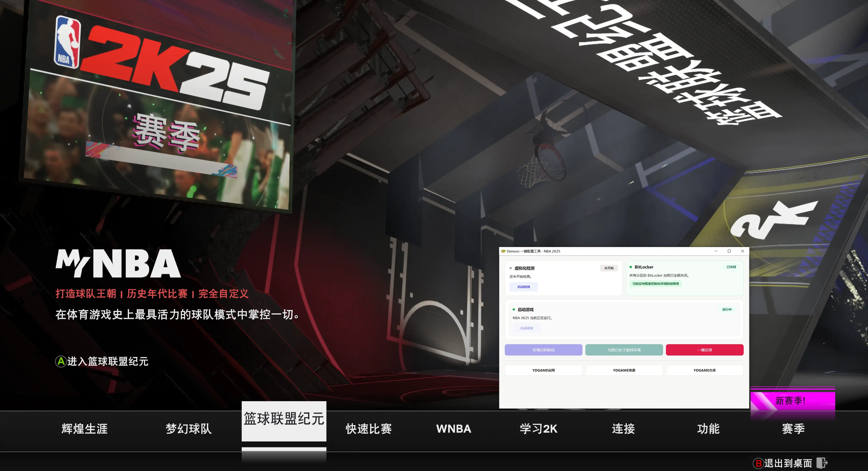Click the exit door icon
This screenshot has height=471, width=868.
822,463
